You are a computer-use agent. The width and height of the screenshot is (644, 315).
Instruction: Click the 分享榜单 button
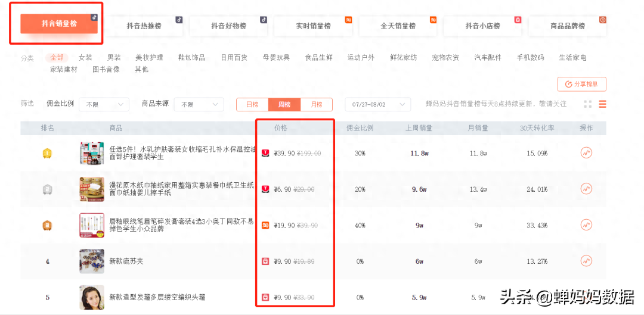coord(581,84)
